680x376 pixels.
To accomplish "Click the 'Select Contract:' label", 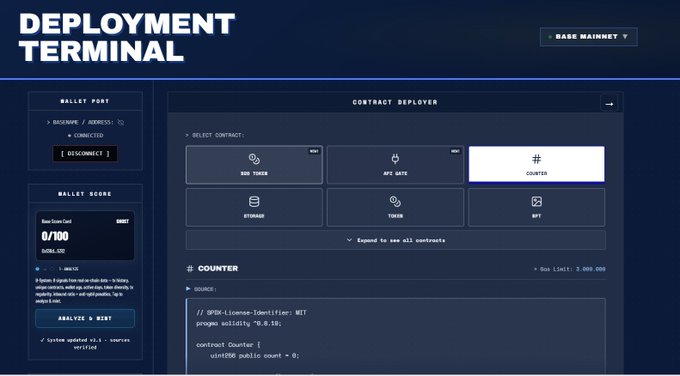I will pyautogui.click(x=215, y=135).
